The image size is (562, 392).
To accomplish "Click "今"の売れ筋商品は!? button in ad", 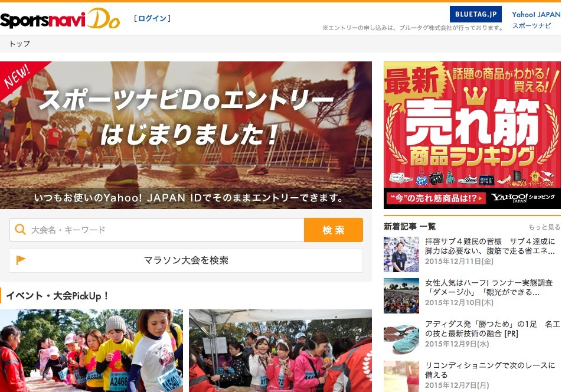I will point(436,198).
